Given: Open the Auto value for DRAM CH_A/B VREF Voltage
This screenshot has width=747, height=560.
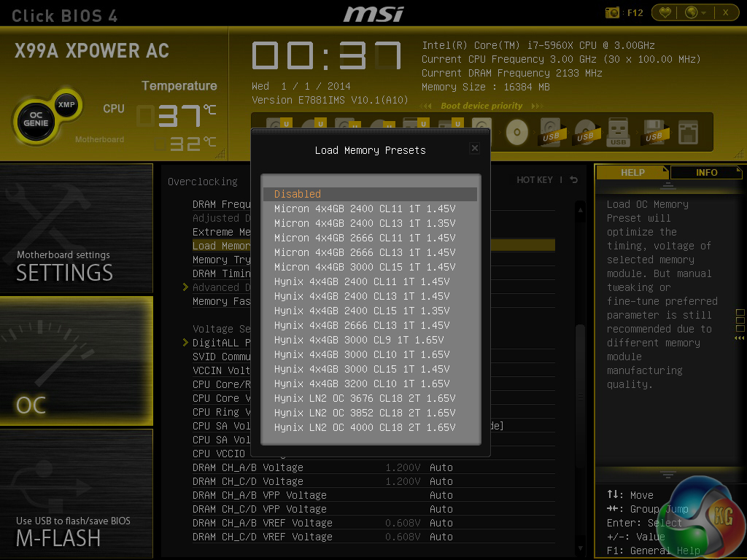Looking at the screenshot, I should [441, 523].
